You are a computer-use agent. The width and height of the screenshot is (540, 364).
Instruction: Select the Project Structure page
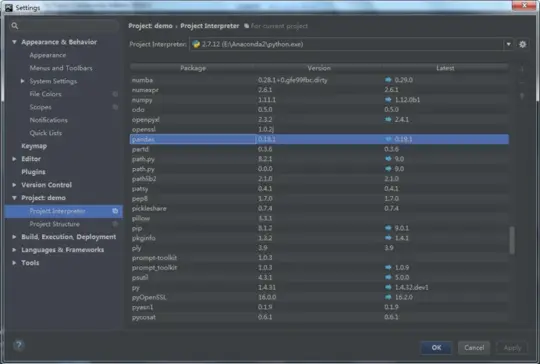(54, 224)
